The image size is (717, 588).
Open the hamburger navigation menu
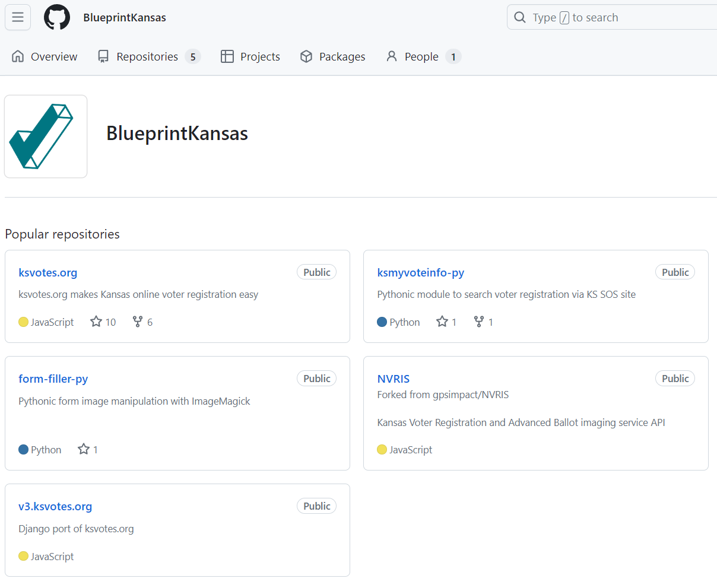point(18,17)
